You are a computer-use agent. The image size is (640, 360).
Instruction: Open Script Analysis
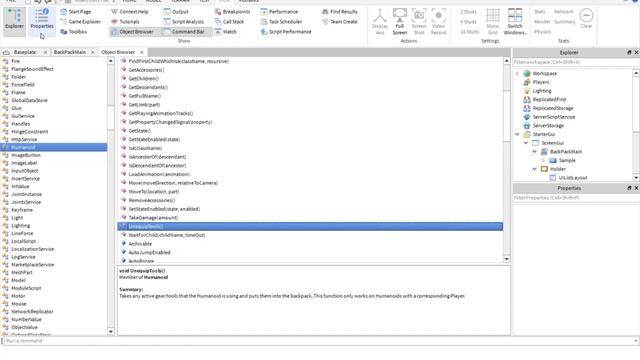184,22
